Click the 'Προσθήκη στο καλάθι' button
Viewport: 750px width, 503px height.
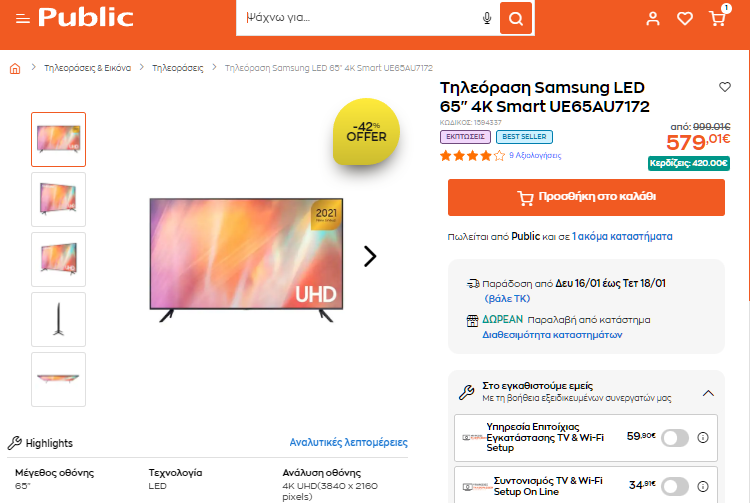(586, 197)
